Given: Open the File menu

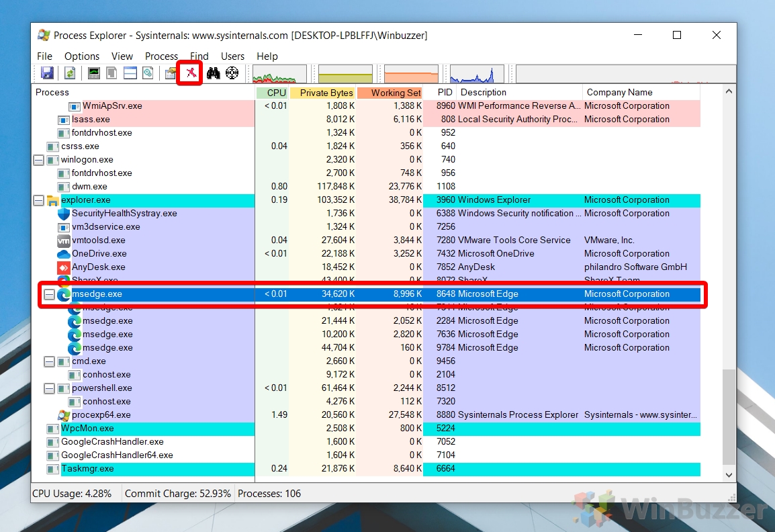Looking at the screenshot, I should point(44,56).
